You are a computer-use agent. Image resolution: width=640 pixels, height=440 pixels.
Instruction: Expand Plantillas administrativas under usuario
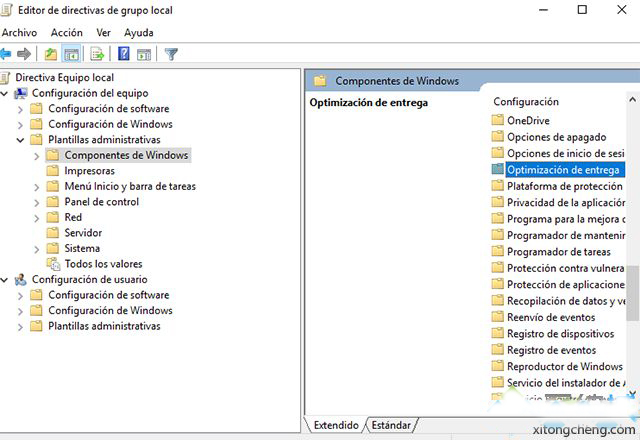[x=20, y=327]
